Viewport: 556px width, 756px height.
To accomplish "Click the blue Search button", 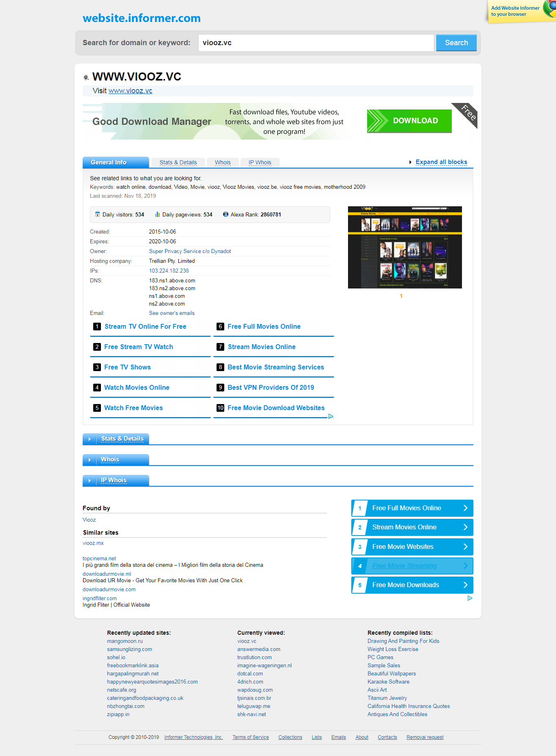I will [456, 43].
